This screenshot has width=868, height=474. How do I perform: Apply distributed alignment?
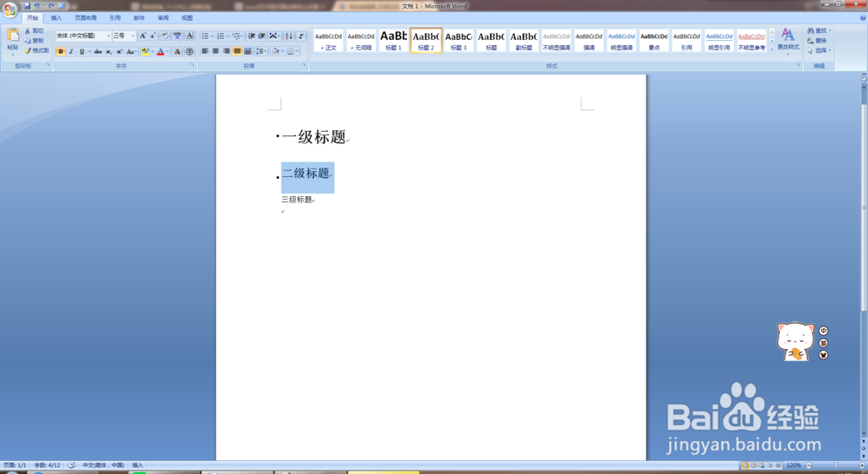pos(247,51)
